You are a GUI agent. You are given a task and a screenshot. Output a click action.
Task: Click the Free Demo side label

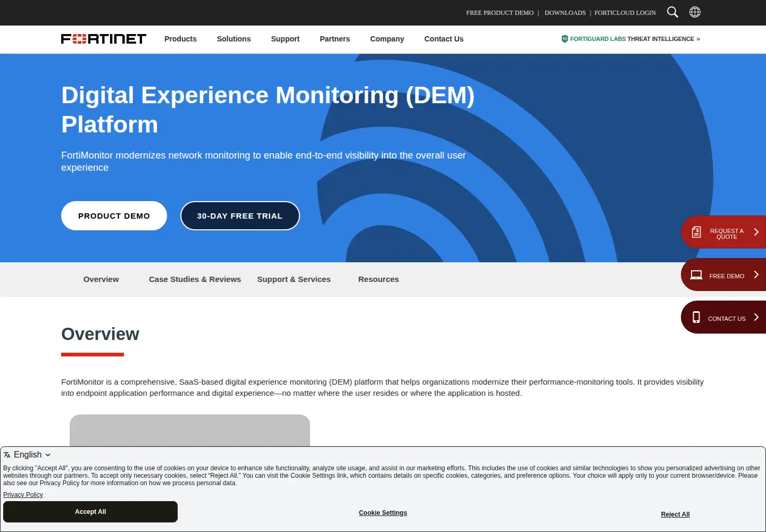pyautogui.click(x=727, y=276)
